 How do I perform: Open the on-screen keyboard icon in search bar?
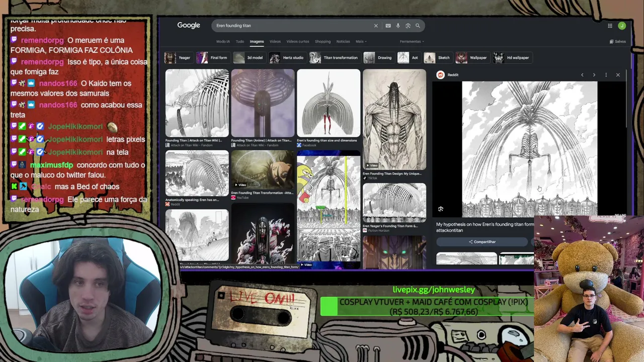(388, 26)
